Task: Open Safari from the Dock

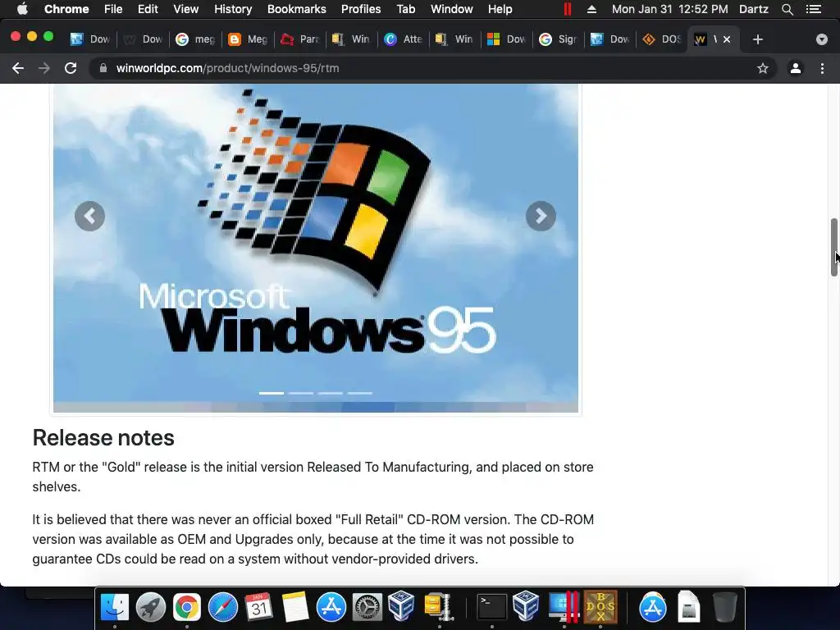Action: 223,607
